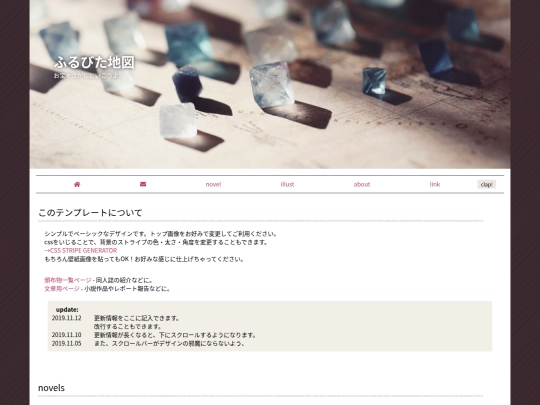Click the このテンプレートについて heading
This screenshot has width=540, height=405.
coord(90,213)
